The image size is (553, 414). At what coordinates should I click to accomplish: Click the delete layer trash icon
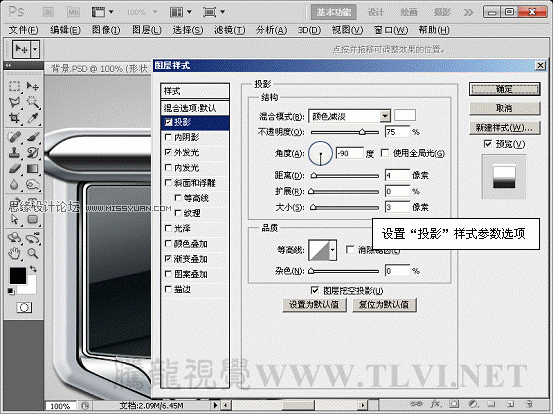click(529, 404)
